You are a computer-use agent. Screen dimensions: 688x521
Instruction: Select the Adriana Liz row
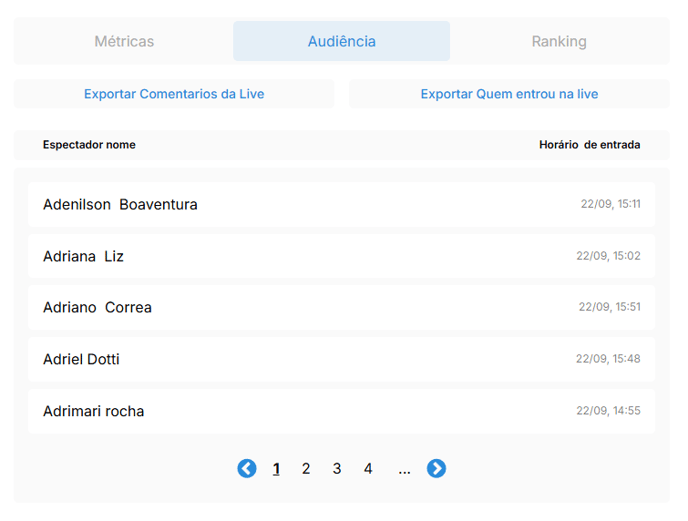[x=341, y=256]
